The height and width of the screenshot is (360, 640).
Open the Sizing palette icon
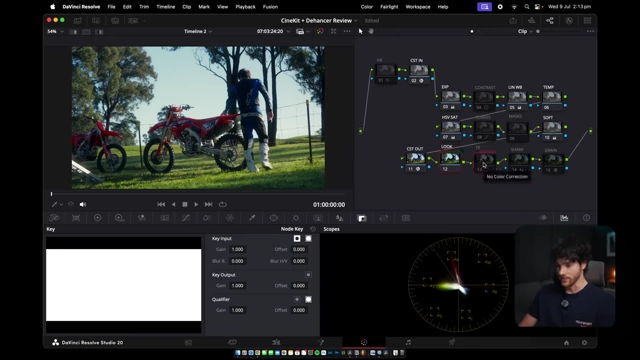click(384, 218)
